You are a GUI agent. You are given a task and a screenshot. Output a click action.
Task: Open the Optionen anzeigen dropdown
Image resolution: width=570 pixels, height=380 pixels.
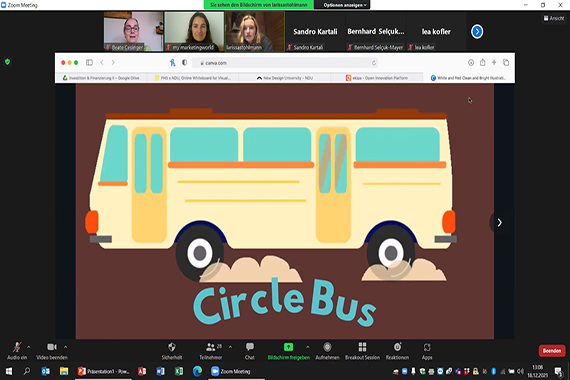pyautogui.click(x=345, y=5)
